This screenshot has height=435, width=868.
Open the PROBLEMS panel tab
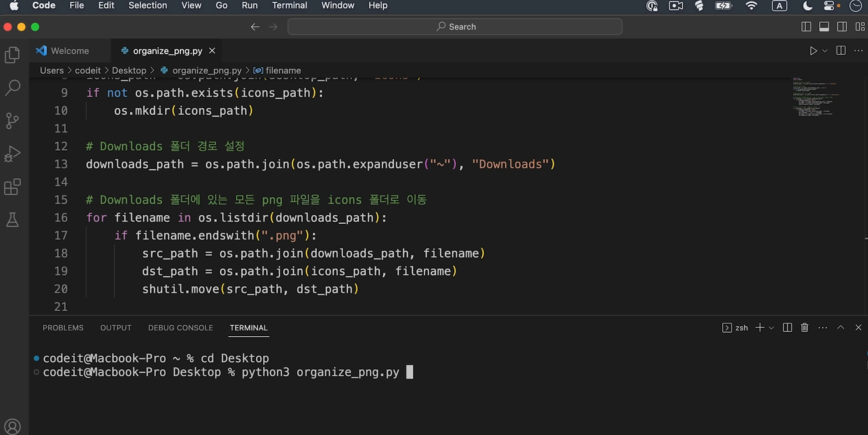[63, 328]
